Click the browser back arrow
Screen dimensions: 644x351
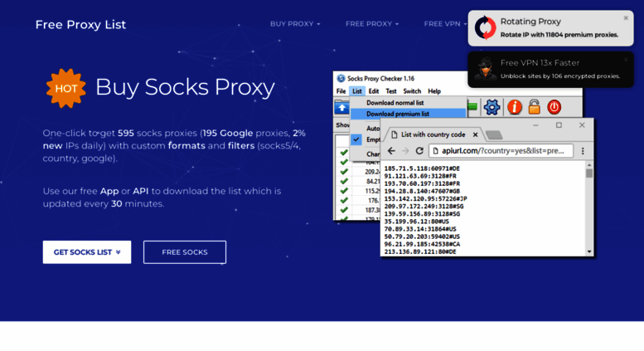391,151
